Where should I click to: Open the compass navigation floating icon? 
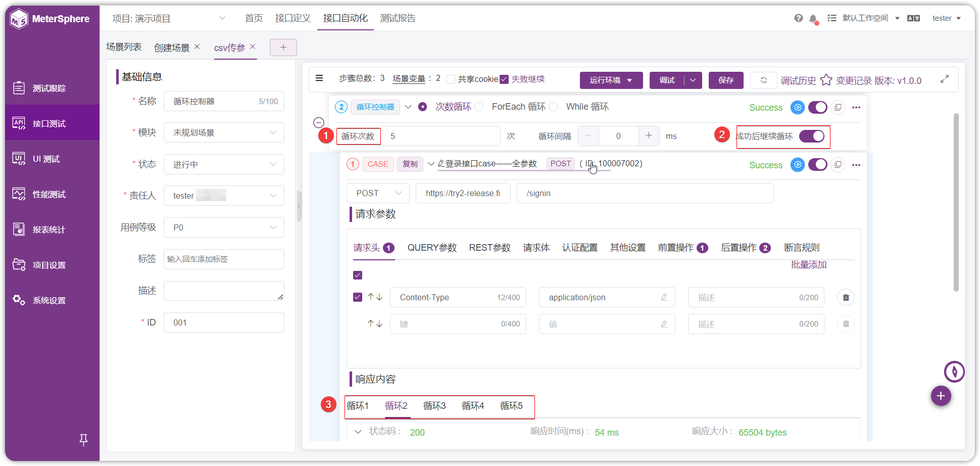click(954, 372)
